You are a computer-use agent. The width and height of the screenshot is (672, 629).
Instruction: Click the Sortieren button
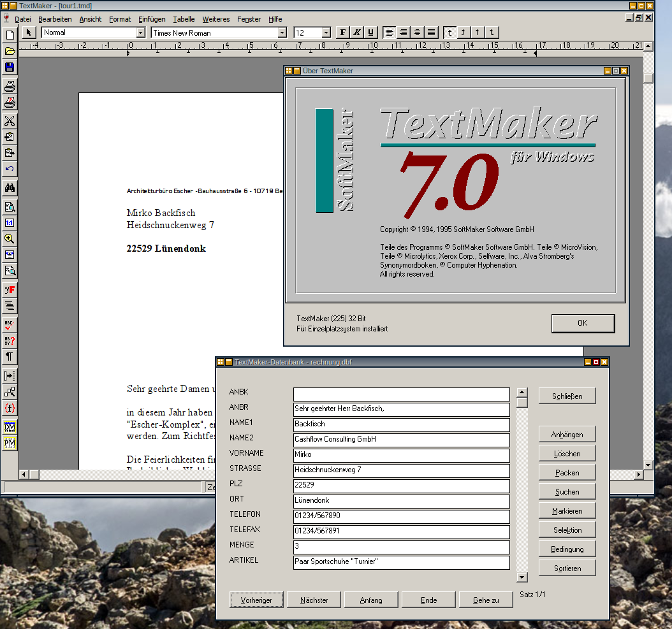pos(567,568)
